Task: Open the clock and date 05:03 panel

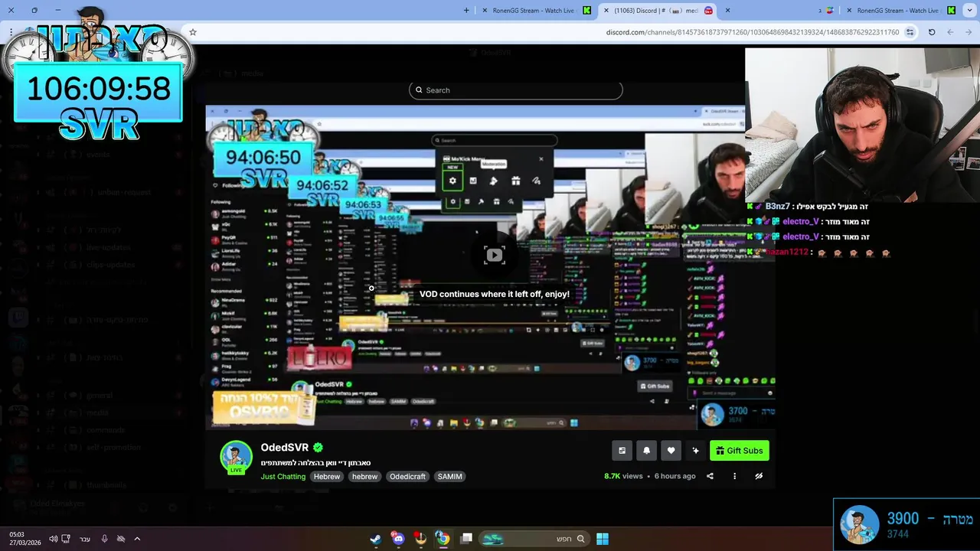Action: tap(25, 538)
